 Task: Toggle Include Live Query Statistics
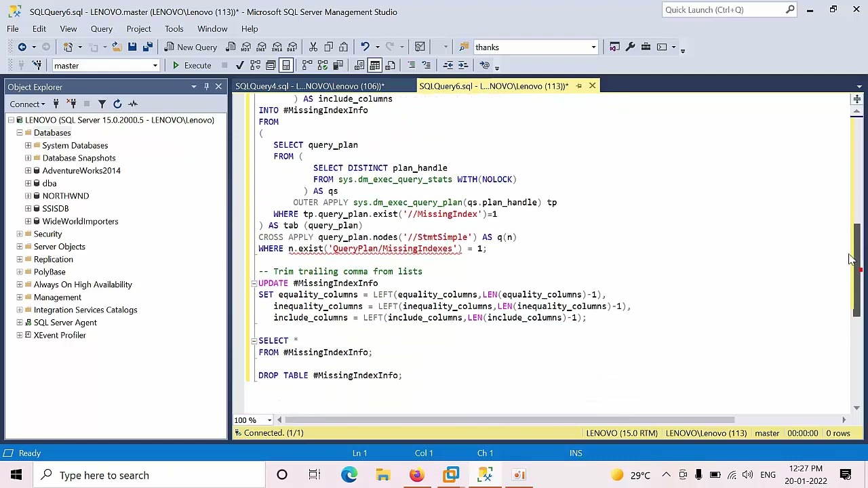(x=323, y=65)
